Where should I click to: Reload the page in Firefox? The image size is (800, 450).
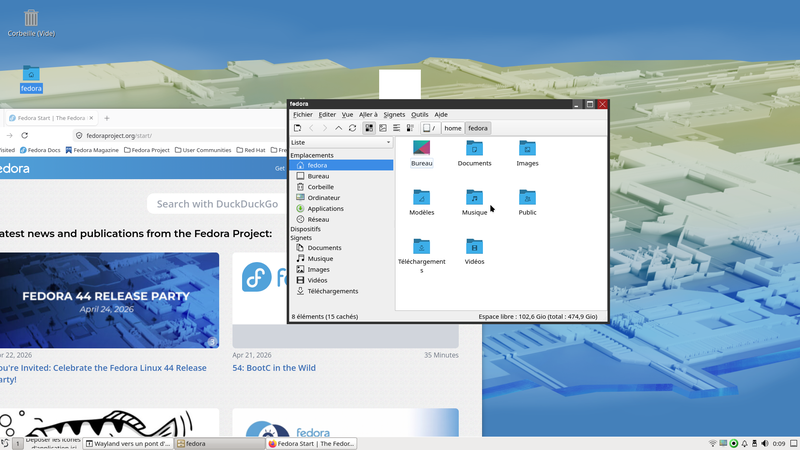(24, 135)
